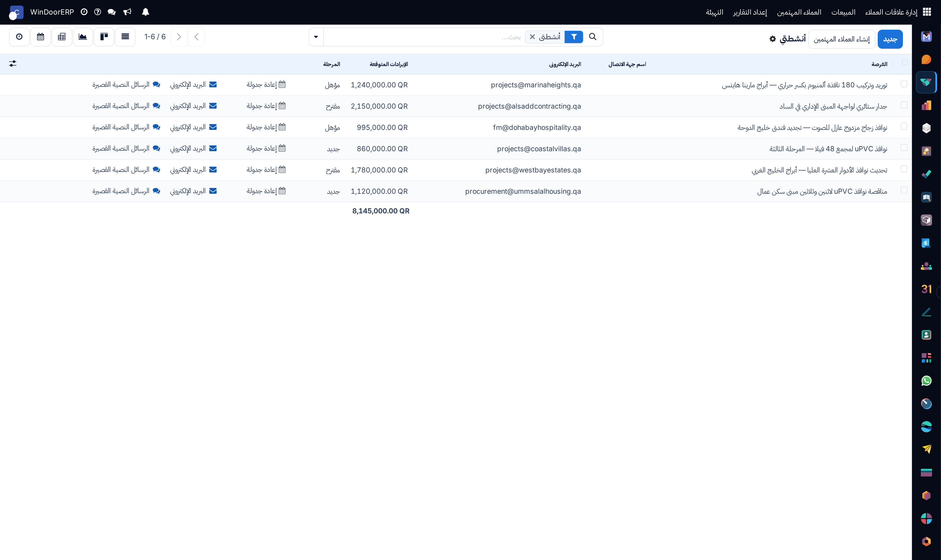
Task: Click WinDoorERP company name
Action: click(x=52, y=12)
